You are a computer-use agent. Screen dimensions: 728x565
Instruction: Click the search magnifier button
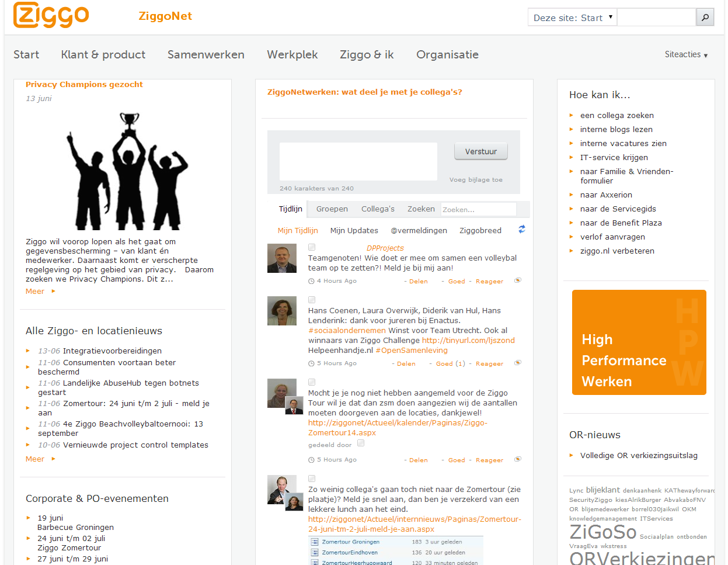coord(705,18)
